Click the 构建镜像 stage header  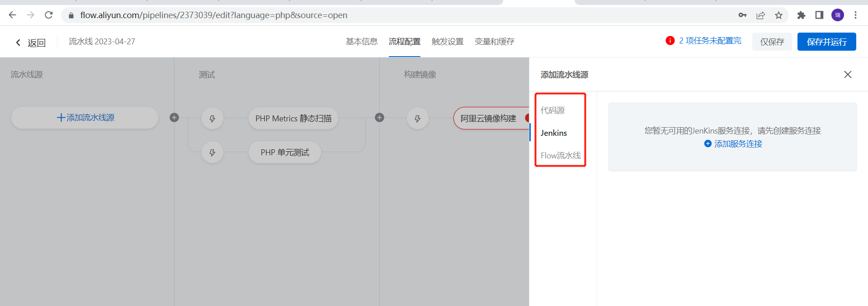pos(420,75)
